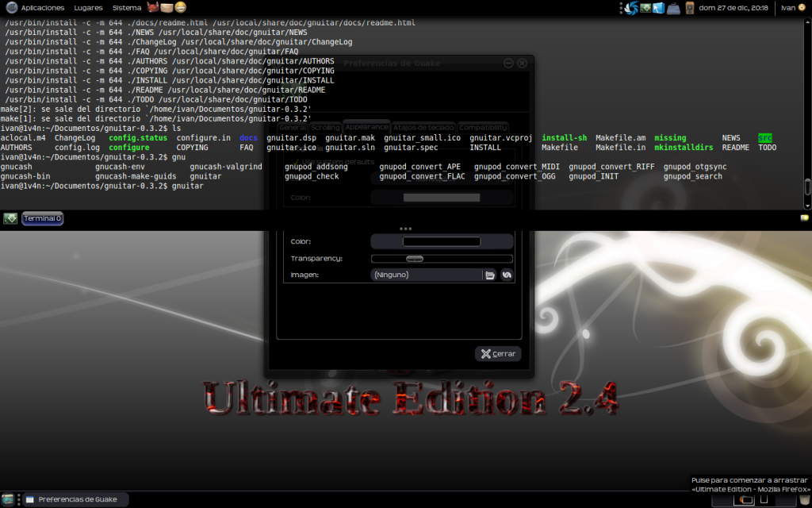The image size is (812, 508).
Task: Switch to the Scrolling preferences tab
Action: 325,128
